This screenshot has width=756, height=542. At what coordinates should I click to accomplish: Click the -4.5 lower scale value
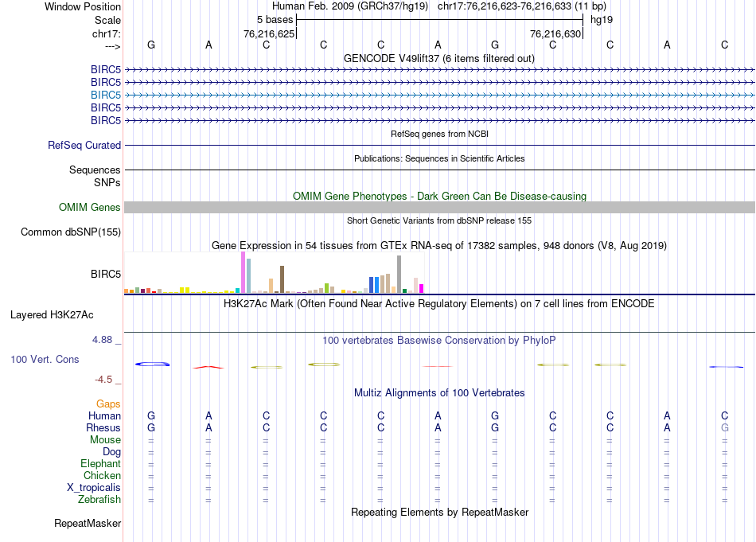(103, 380)
